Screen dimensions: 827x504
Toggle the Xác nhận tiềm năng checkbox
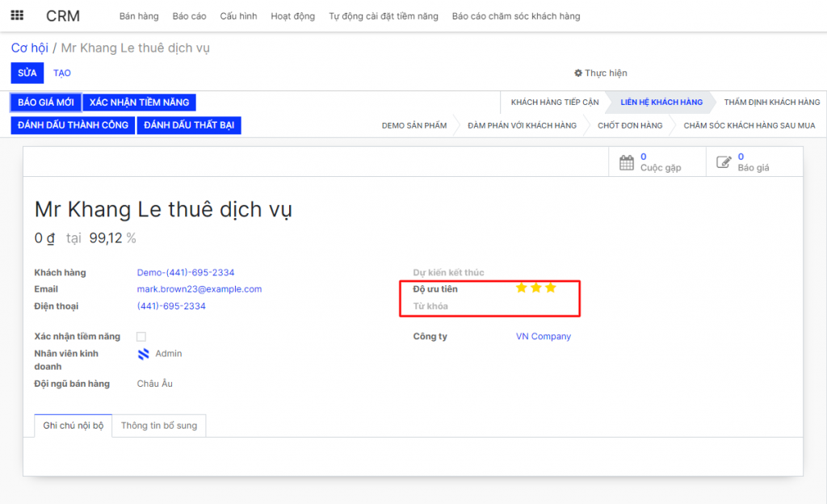pyautogui.click(x=141, y=336)
